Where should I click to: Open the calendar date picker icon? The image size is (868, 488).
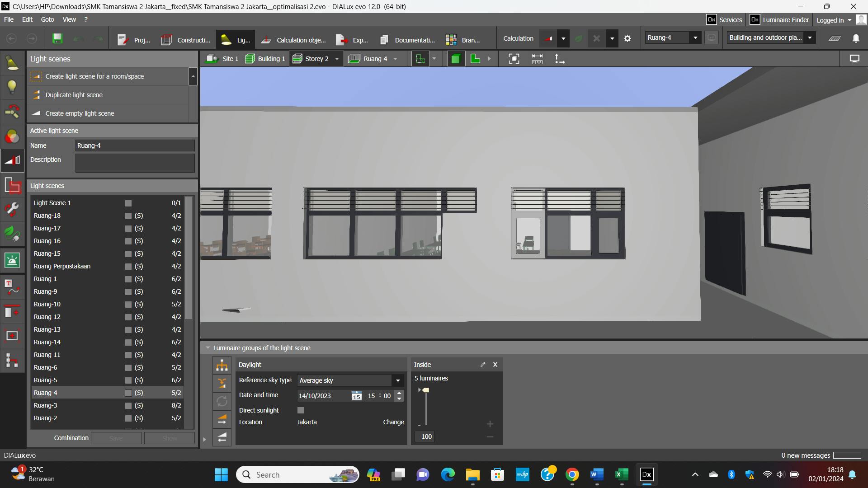(356, 396)
